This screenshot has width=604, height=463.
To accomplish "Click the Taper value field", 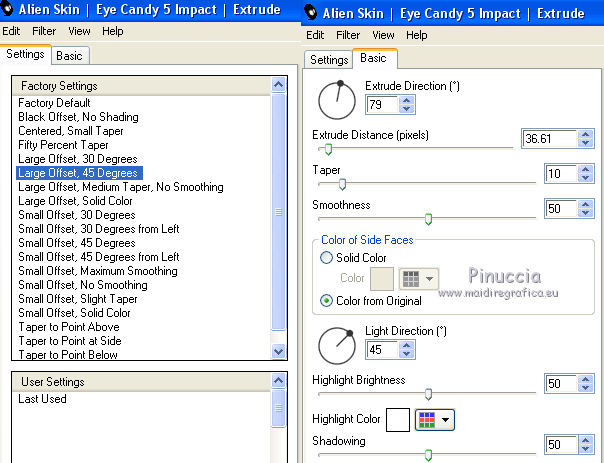I will 562,174.
